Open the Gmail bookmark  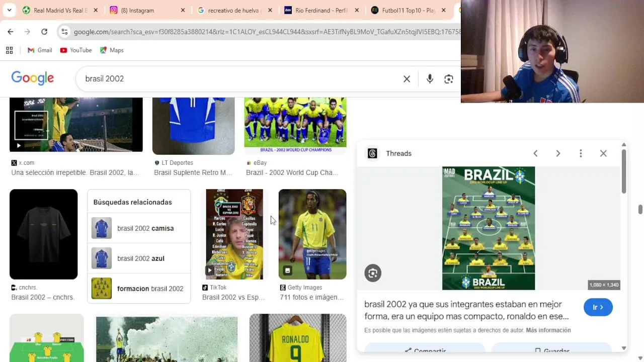(40, 50)
